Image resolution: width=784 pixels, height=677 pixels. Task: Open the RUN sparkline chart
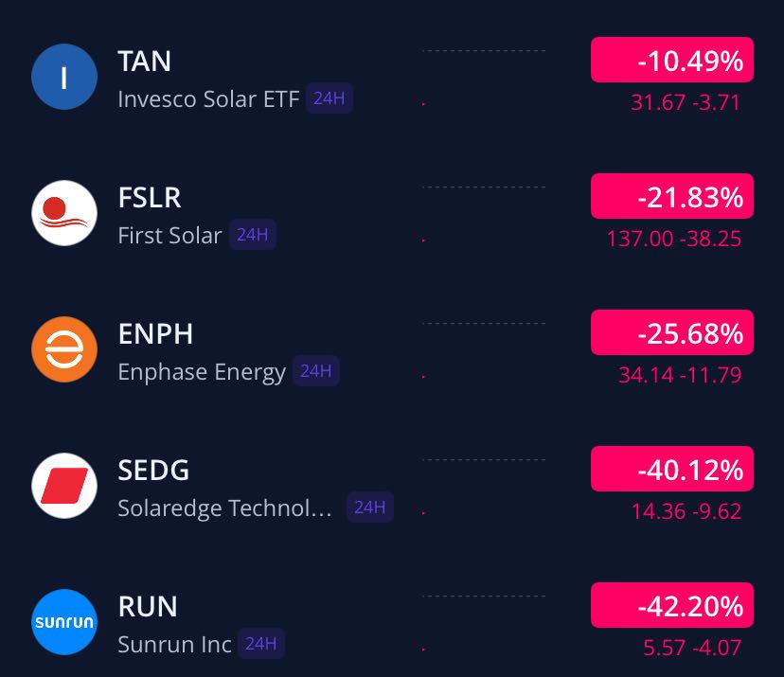click(x=483, y=622)
